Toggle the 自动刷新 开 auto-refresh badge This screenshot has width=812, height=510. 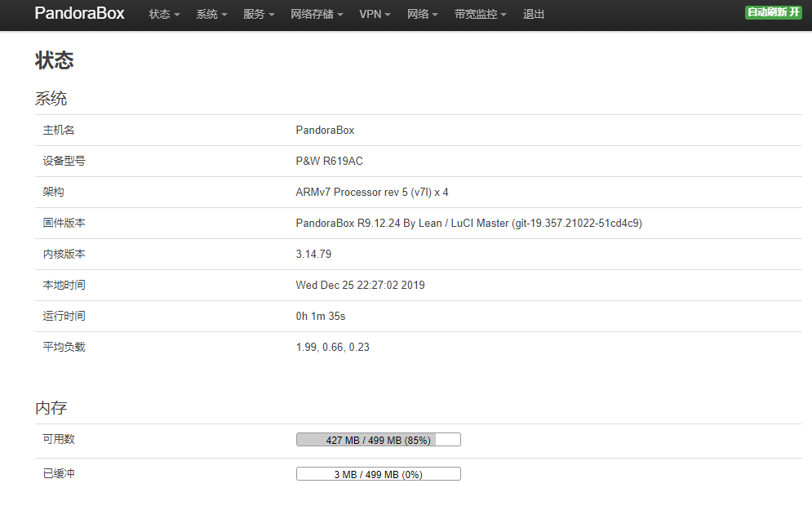773,12
